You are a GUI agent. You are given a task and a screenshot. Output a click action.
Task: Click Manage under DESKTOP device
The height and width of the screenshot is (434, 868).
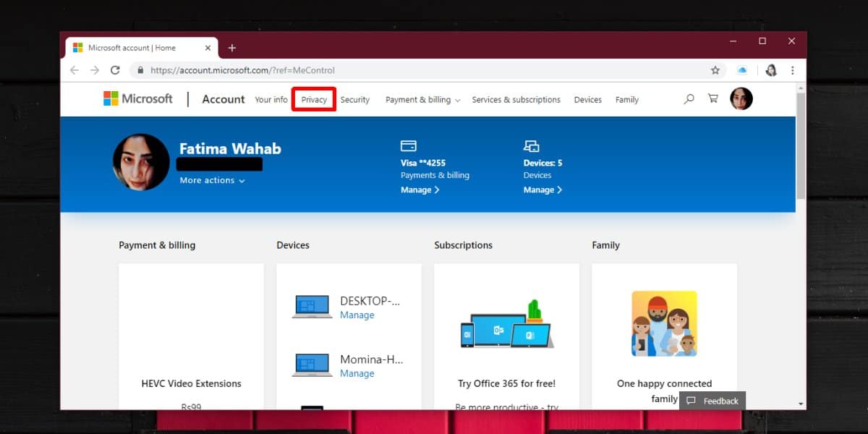pos(357,315)
